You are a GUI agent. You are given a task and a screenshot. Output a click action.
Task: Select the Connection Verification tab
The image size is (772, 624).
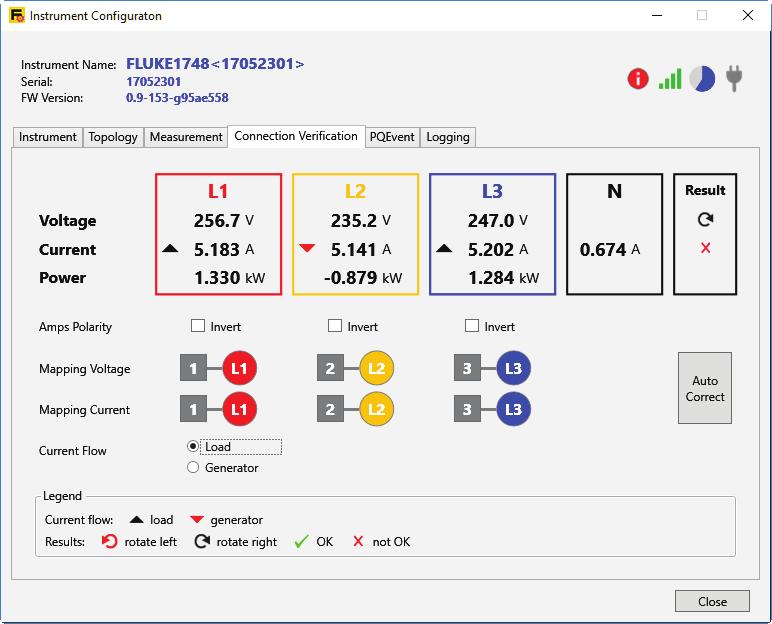296,136
